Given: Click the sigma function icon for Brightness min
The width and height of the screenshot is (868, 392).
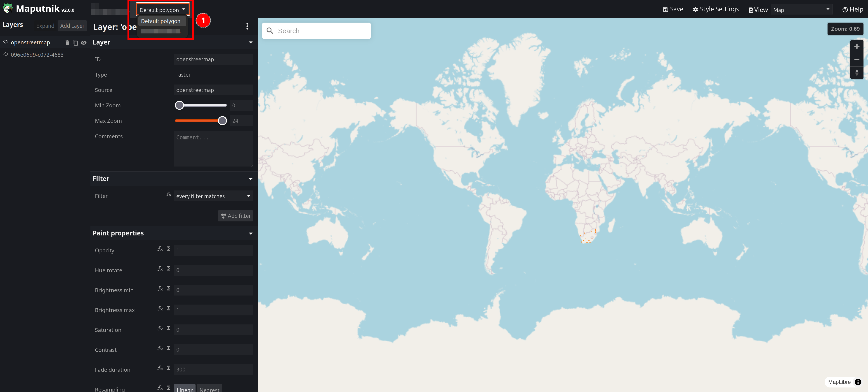Looking at the screenshot, I should [x=168, y=288].
